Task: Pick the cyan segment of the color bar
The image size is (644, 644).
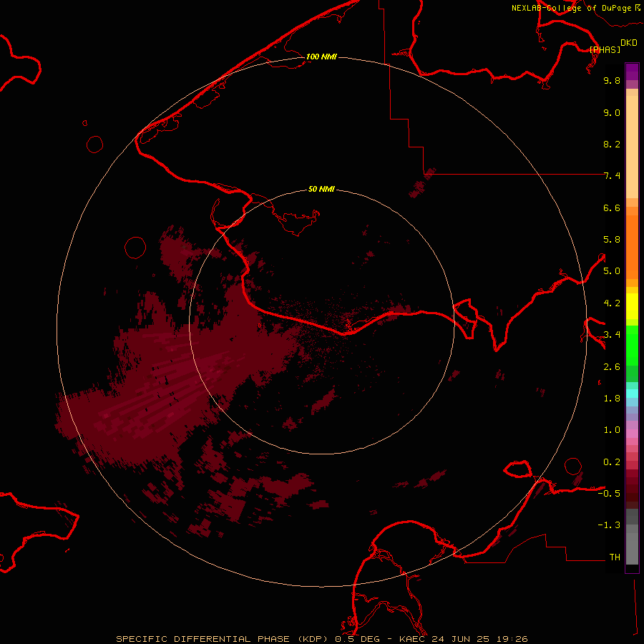Action: tap(632, 394)
